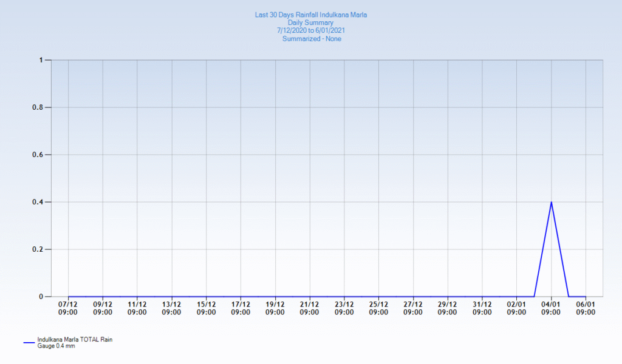
Task: Click the y-axis label '0.2'
Action: point(38,249)
